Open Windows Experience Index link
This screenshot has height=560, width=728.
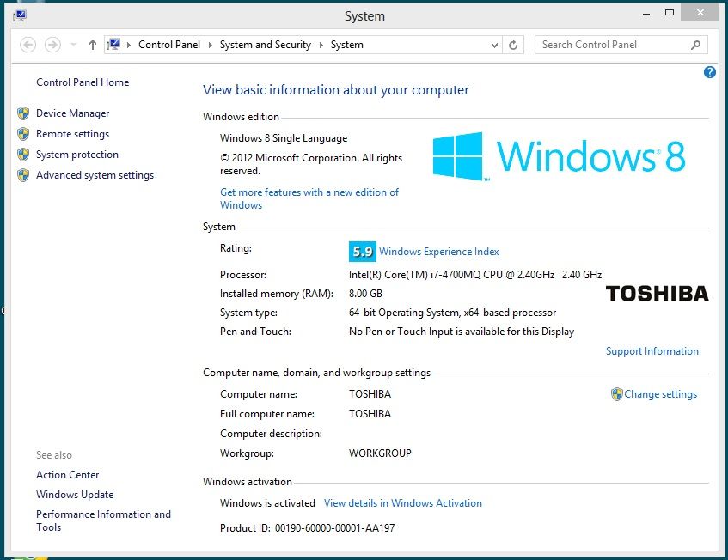click(x=438, y=252)
